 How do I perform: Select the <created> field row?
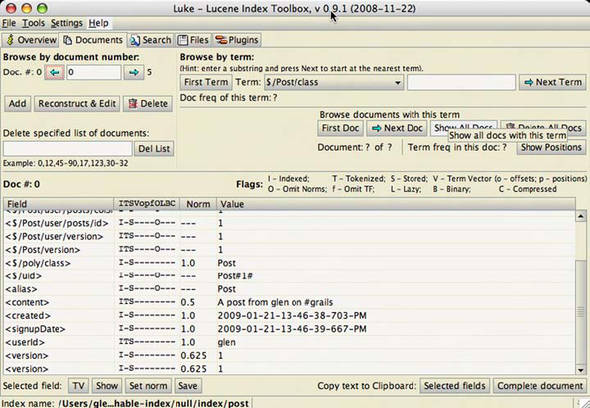[290, 316]
